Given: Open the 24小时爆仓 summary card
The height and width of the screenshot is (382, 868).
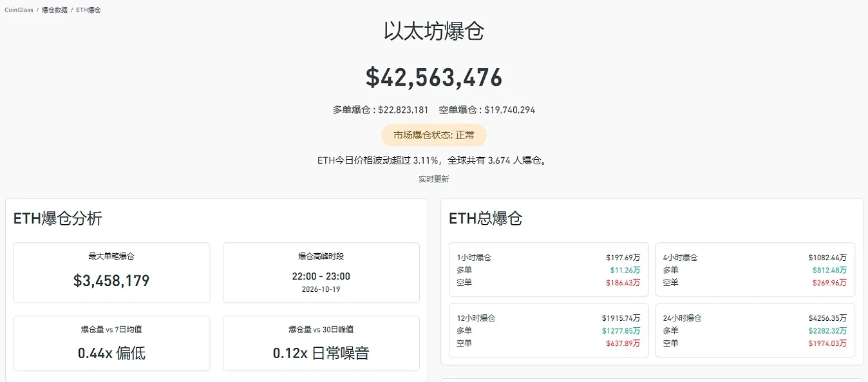Looking at the screenshot, I should click(x=755, y=330).
